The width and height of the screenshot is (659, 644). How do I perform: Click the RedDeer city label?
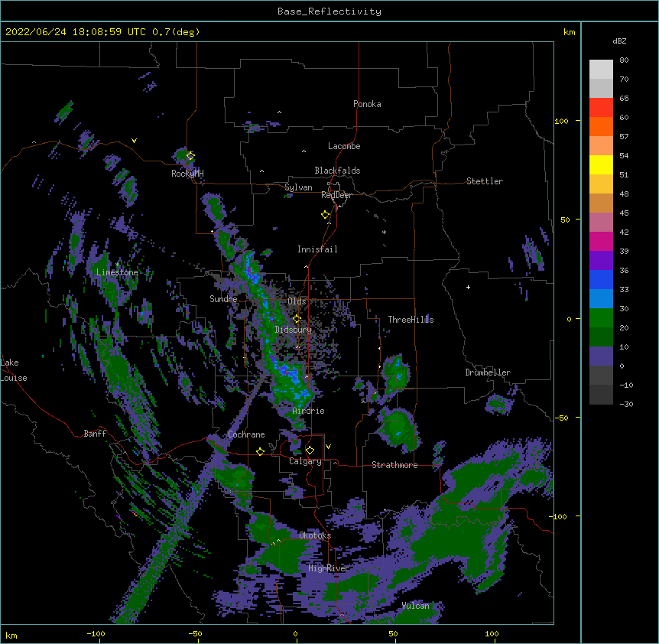click(336, 195)
